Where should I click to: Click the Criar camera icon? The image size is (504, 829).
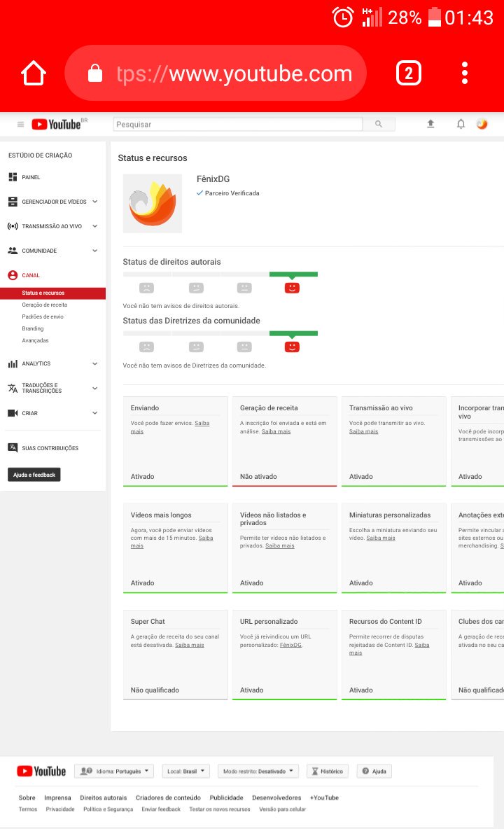coord(13,413)
